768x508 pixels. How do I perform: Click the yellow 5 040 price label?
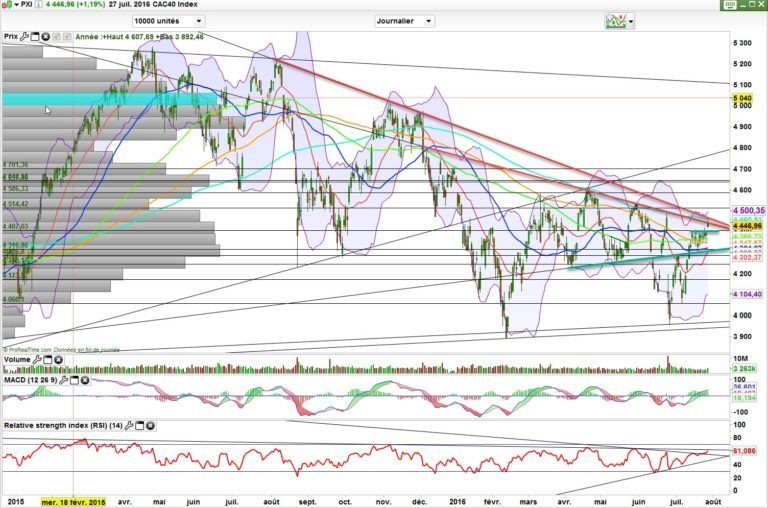click(744, 98)
